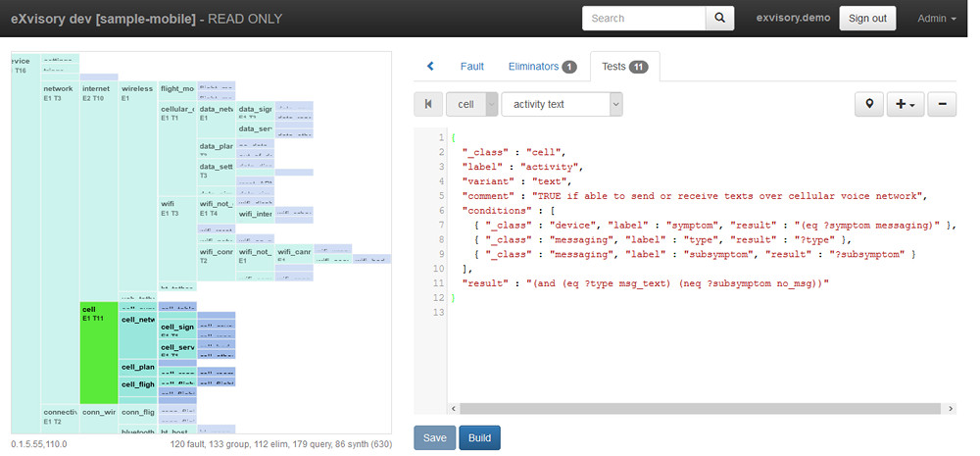The height and width of the screenshot is (456, 980).
Task: Switch to the Fault tab
Action: pyautogui.click(x=472, y=67)
